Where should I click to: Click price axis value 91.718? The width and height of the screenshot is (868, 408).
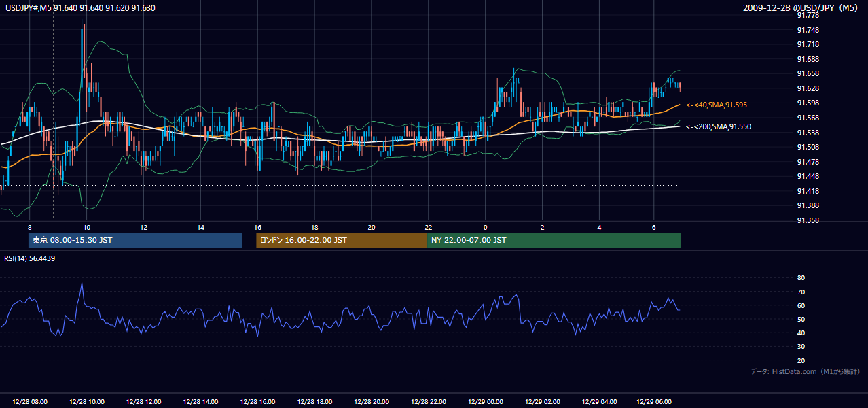[x=808, y=44]
